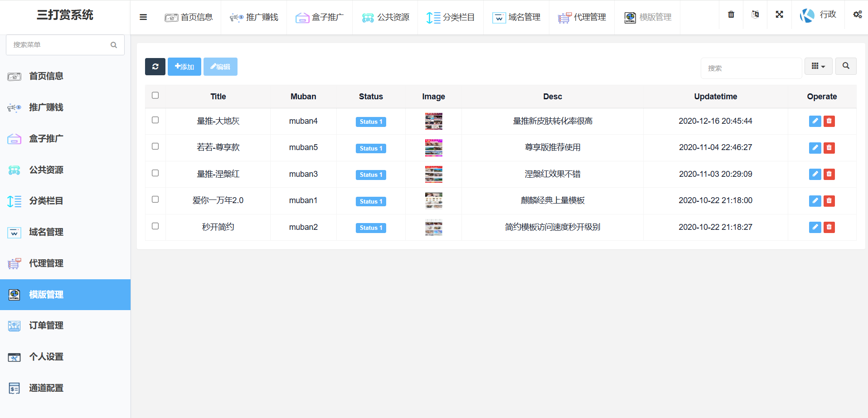
Task: Click the language switch icon in header
Action: (x=755, y=15)
